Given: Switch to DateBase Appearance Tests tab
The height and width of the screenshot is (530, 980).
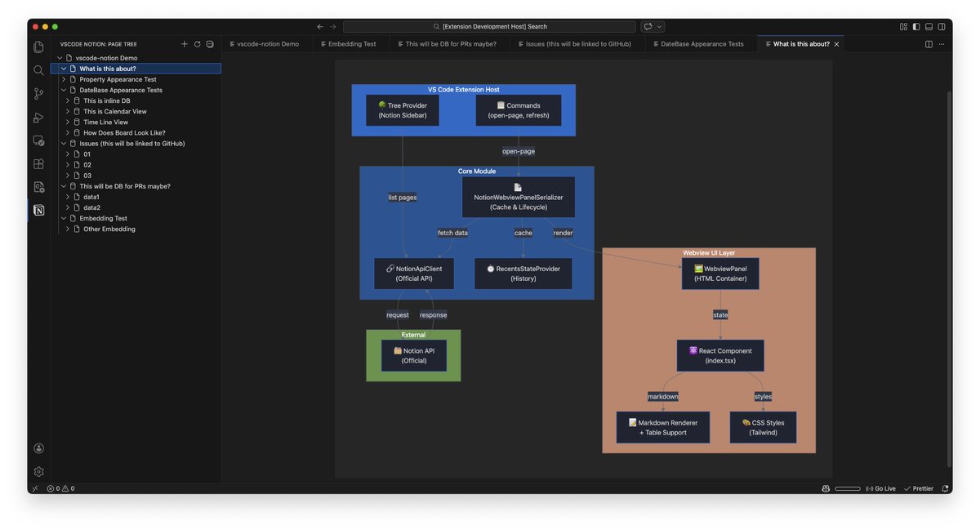Looking at the screenshot, I should pyautogui.click(x=702, y=44).
